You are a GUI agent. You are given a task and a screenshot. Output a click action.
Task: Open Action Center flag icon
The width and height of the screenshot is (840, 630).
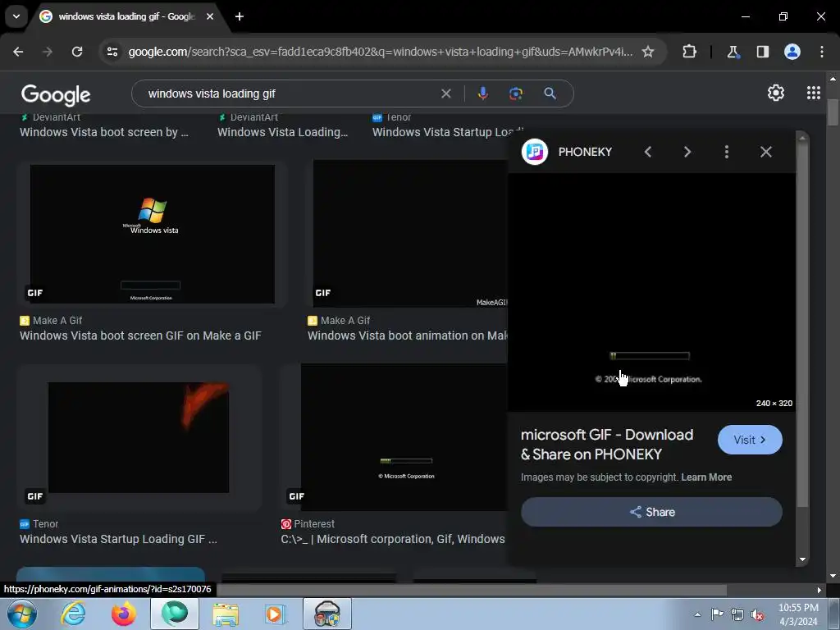(x=717, y=614)
